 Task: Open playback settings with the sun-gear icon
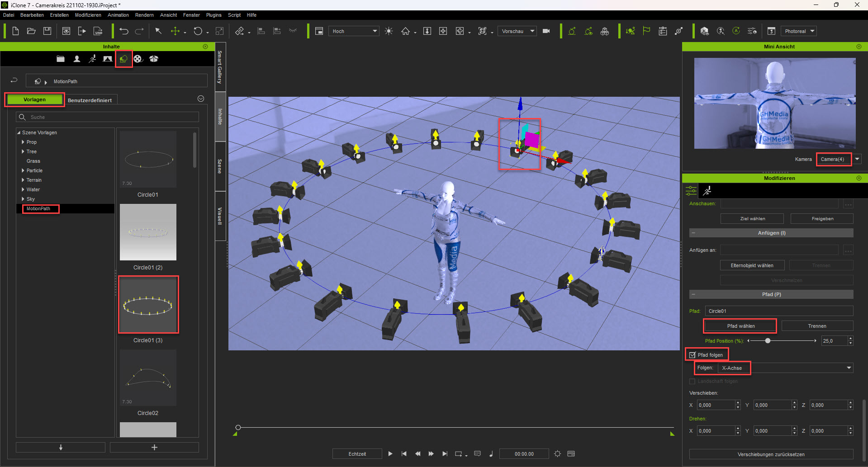click(x=558, y=454)
